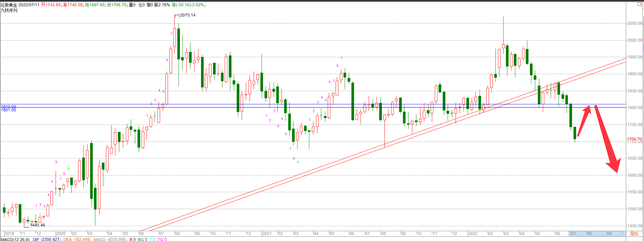Click the MACD(12,26,9) indicator title

point(15,239)
